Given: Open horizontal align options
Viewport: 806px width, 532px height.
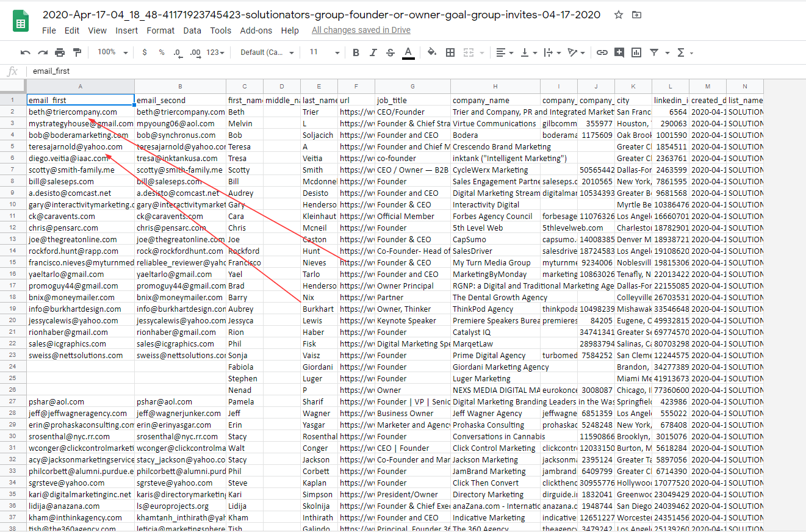Looking at the screenshot, I should pyautogui.click(x=504, y=52).
